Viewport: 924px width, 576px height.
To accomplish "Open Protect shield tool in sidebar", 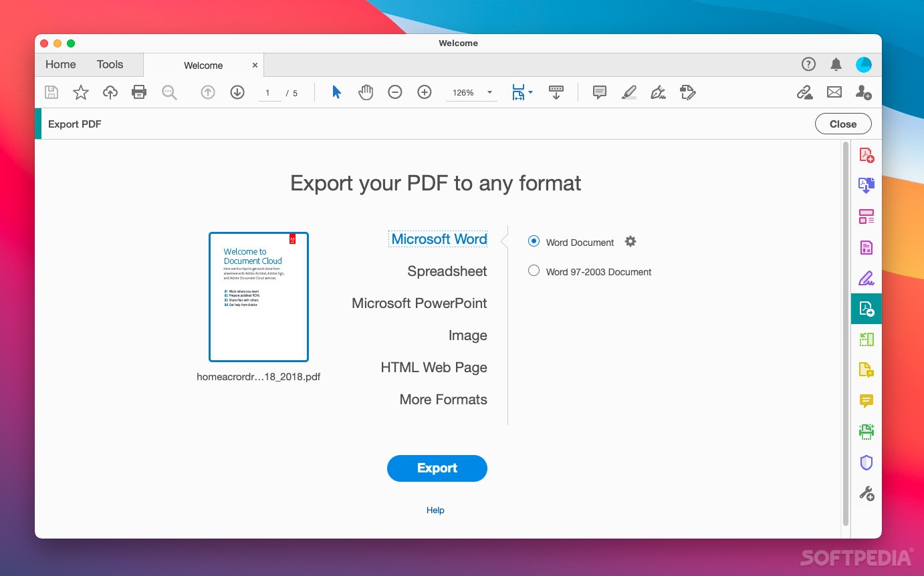I will point(867,462).
